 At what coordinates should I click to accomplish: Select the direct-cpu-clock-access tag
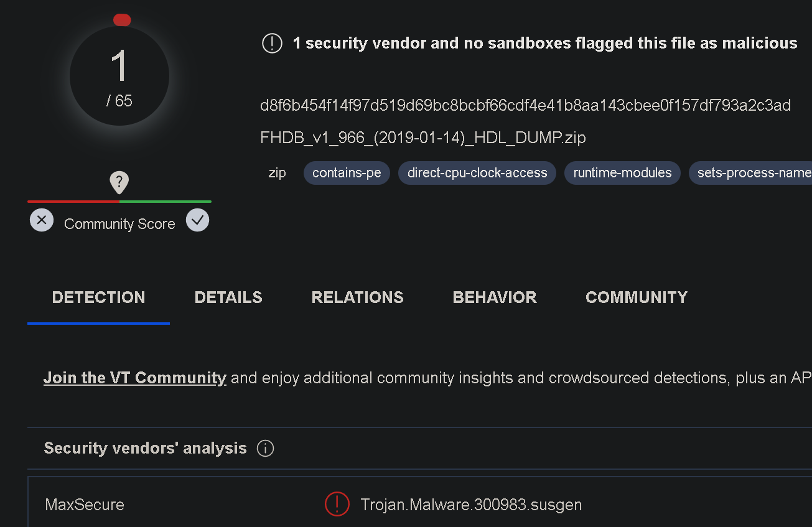click(x=477, y=173)
